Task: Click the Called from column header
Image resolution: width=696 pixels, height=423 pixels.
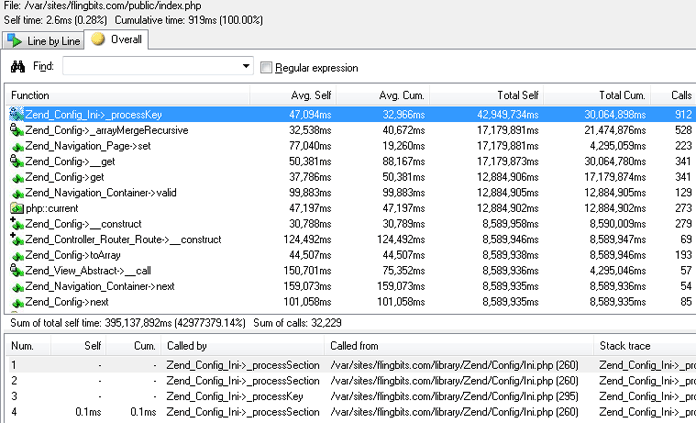Action: pos(459,346)
